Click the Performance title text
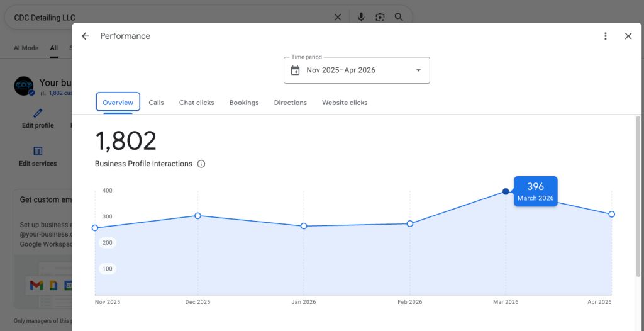 [125, 36]
